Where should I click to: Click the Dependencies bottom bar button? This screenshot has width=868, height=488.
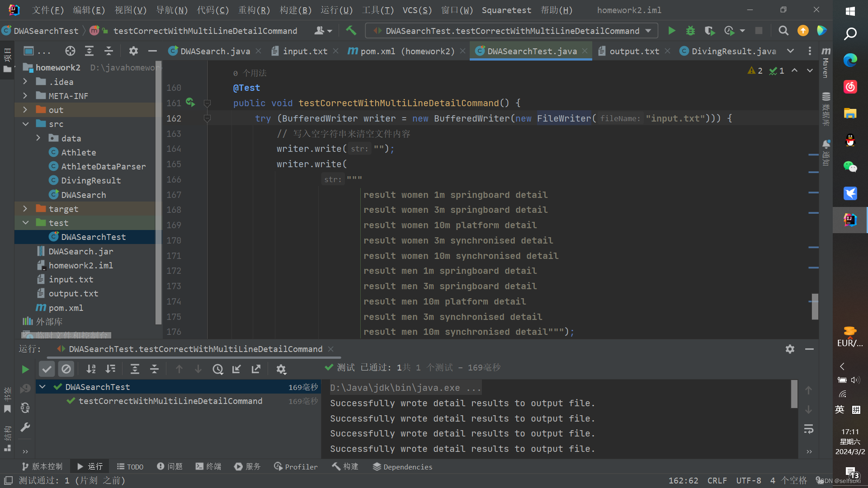point(402,467)
